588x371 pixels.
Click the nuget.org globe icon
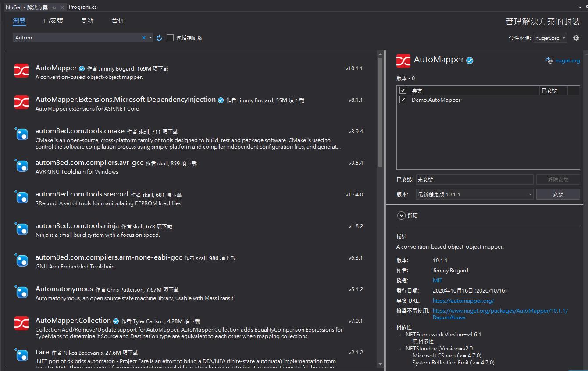549,61
